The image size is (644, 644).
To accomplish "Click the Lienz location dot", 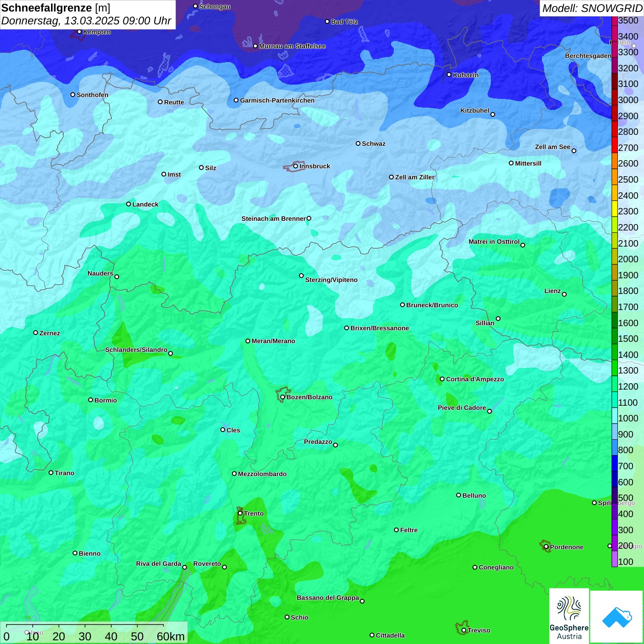I will tap(564, 294).
